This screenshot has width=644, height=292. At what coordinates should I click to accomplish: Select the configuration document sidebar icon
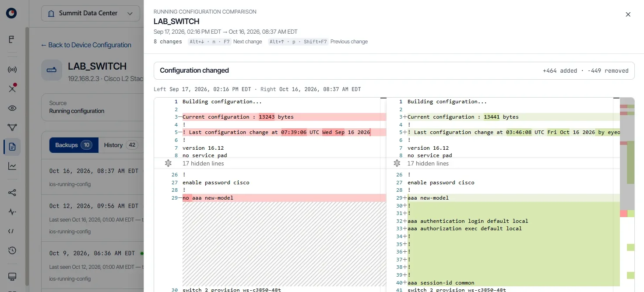(12, 147)
